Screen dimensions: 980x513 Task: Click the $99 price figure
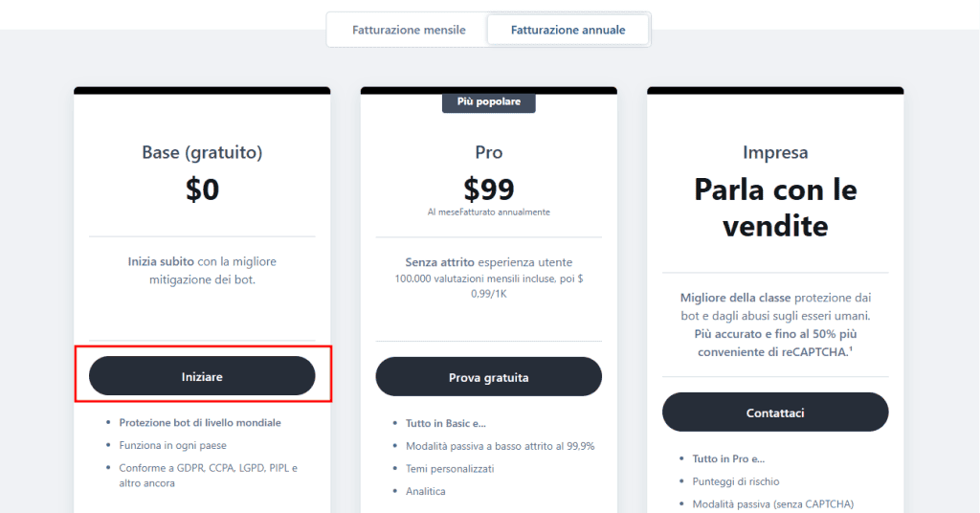click(488, 189)
